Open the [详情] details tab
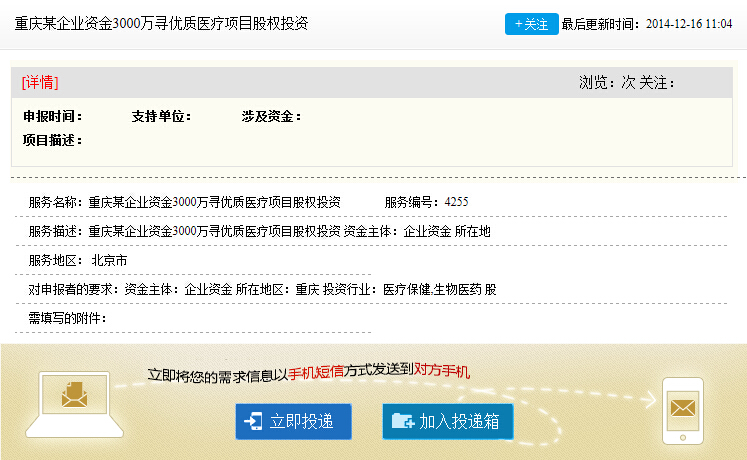 click(40, 82)
